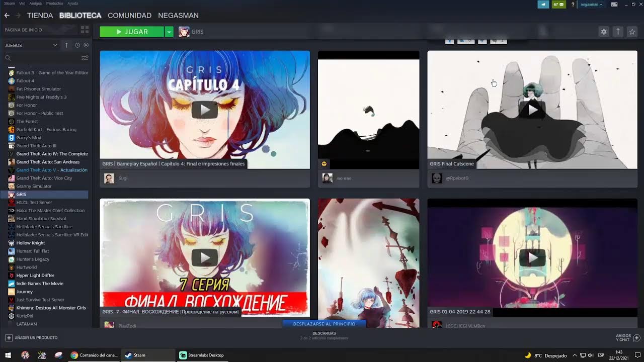Open the Ver menu
Screen dimensions: 644x362
(22, 4)
